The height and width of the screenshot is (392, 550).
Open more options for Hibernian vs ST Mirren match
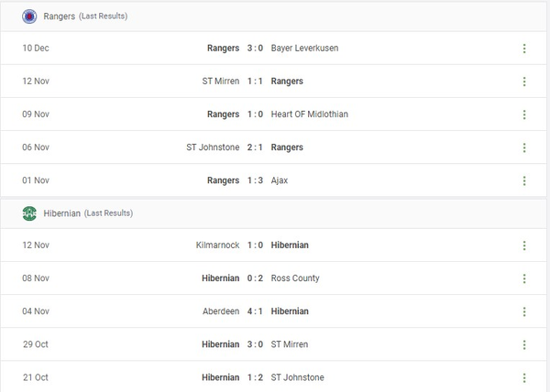[x=524, y=344]
